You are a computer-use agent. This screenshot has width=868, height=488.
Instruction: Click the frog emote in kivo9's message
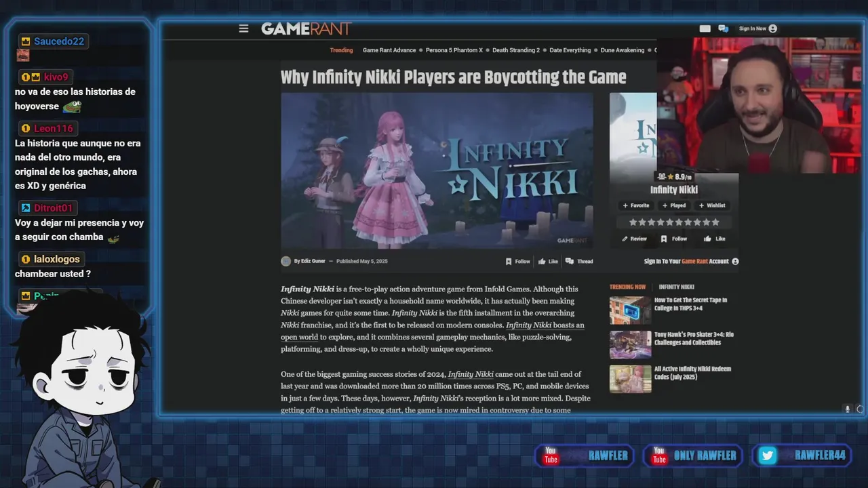click(72, 106)
